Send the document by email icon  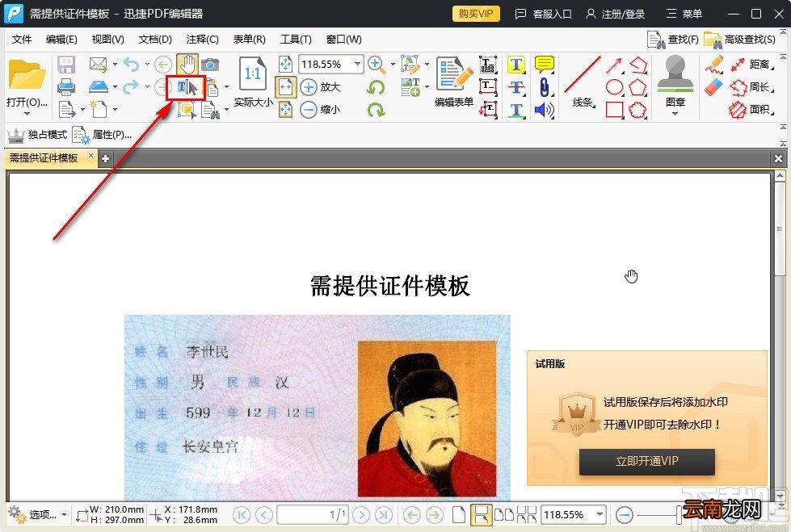98,65
